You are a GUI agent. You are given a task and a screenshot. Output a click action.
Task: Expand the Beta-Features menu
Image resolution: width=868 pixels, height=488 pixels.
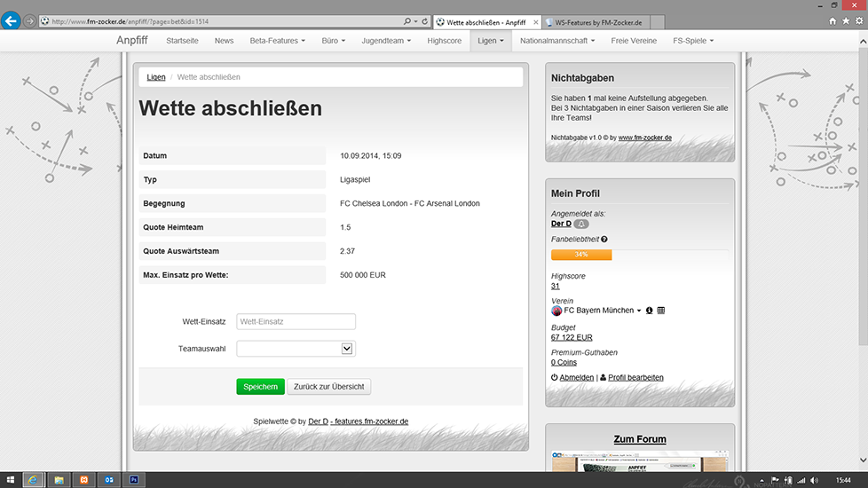click(x=277, y=41)
